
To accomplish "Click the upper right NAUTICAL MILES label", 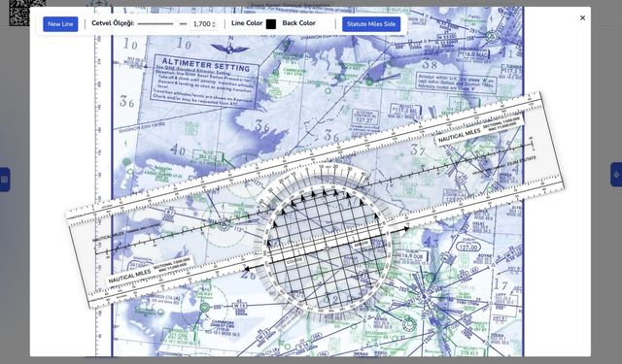I will click(459, 136).
